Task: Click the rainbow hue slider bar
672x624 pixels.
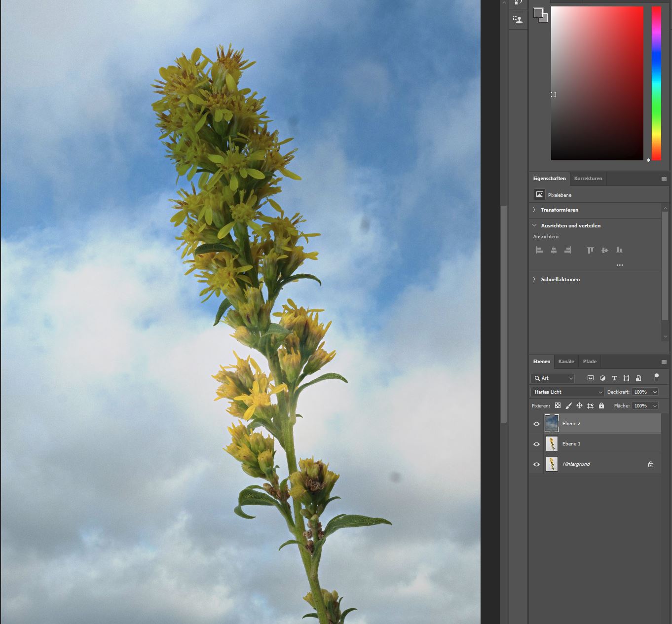Action: coord(656,83)
